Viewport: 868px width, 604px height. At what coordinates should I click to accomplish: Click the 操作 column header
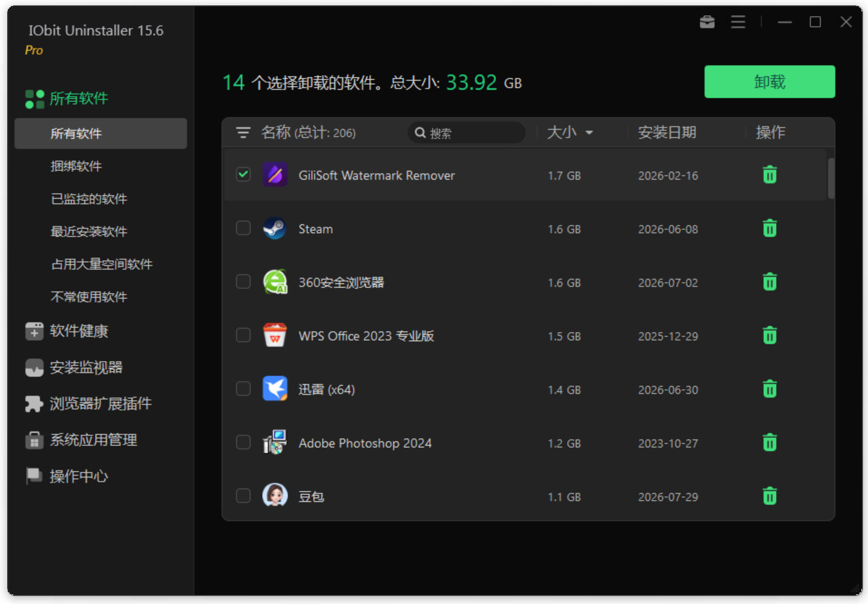pyautogui.click(x=771, y=133)
